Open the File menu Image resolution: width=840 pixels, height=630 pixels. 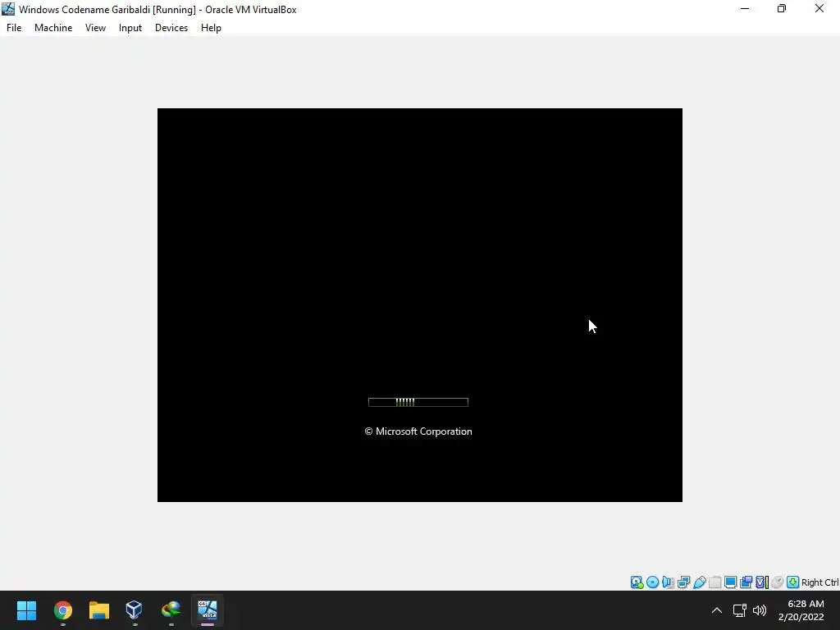[14, 28]
